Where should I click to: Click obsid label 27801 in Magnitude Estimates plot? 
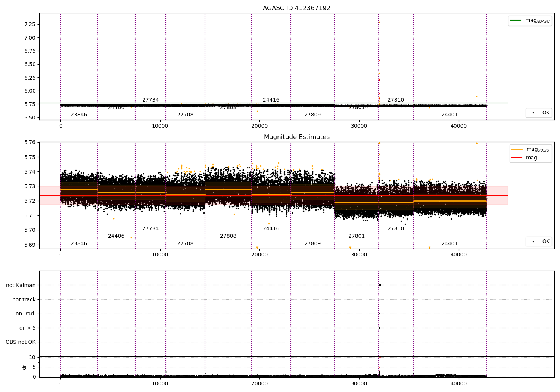357,236
